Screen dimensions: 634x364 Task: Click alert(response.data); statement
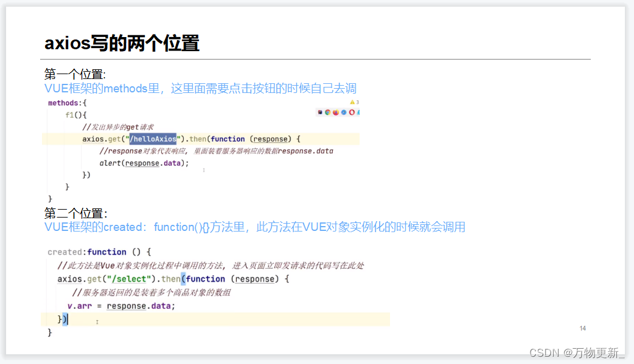pos(144,163)
